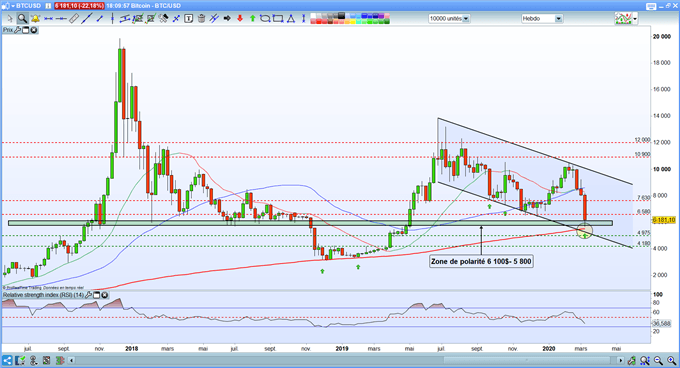Click the trash can delete tool

click(202, 19)
